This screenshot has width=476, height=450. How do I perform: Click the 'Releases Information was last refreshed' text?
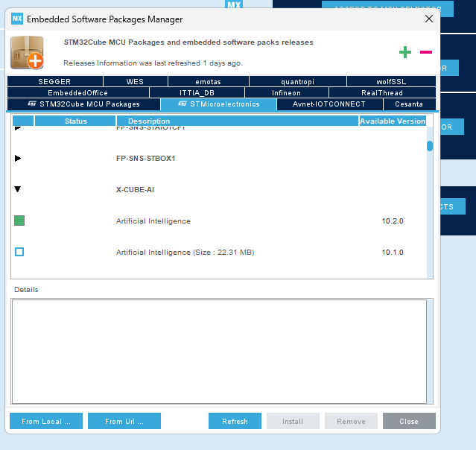click(153, 63)
